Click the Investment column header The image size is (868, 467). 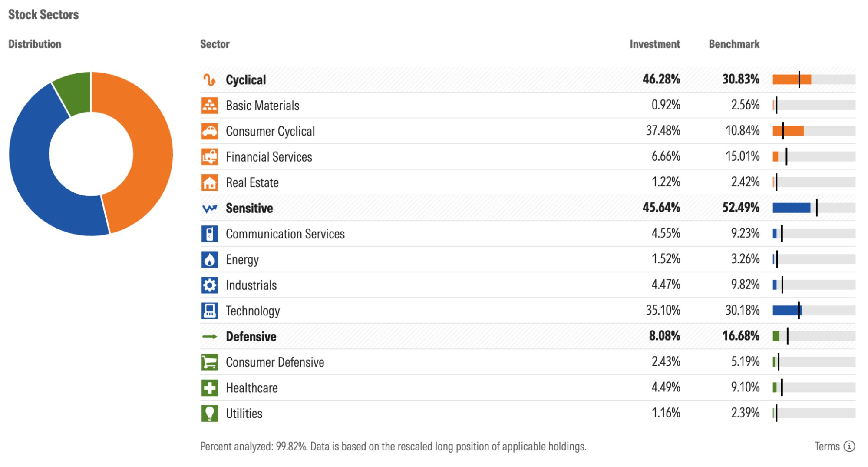tap(654, 44)
